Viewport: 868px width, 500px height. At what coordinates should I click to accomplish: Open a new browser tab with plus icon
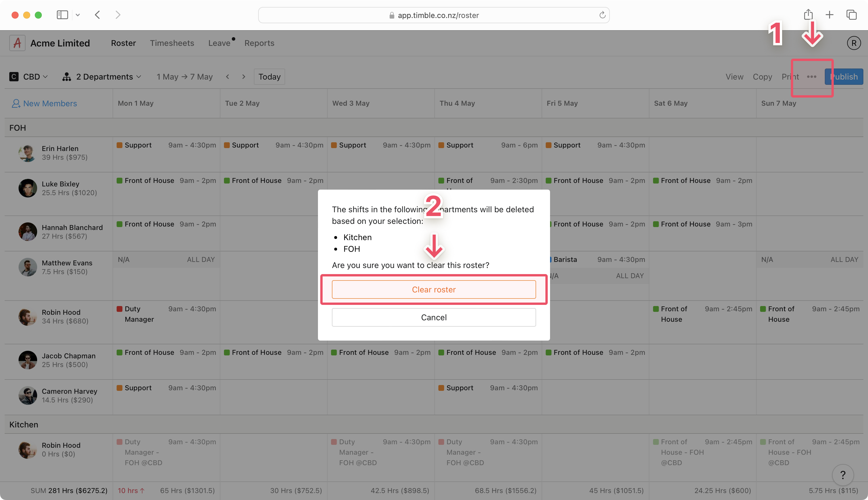(829, 15)
